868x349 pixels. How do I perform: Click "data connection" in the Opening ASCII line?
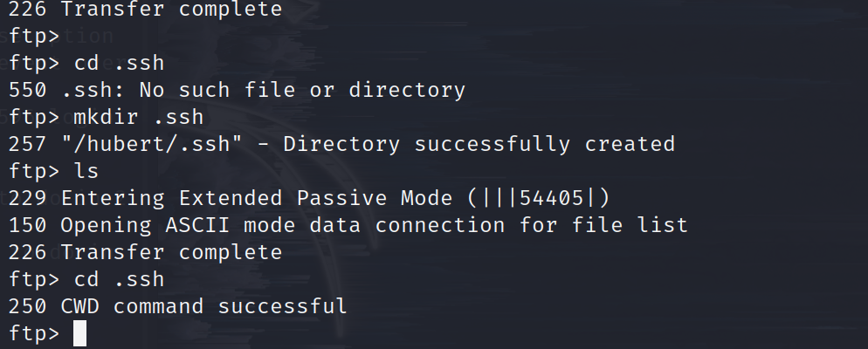click(x=407, y=225)
